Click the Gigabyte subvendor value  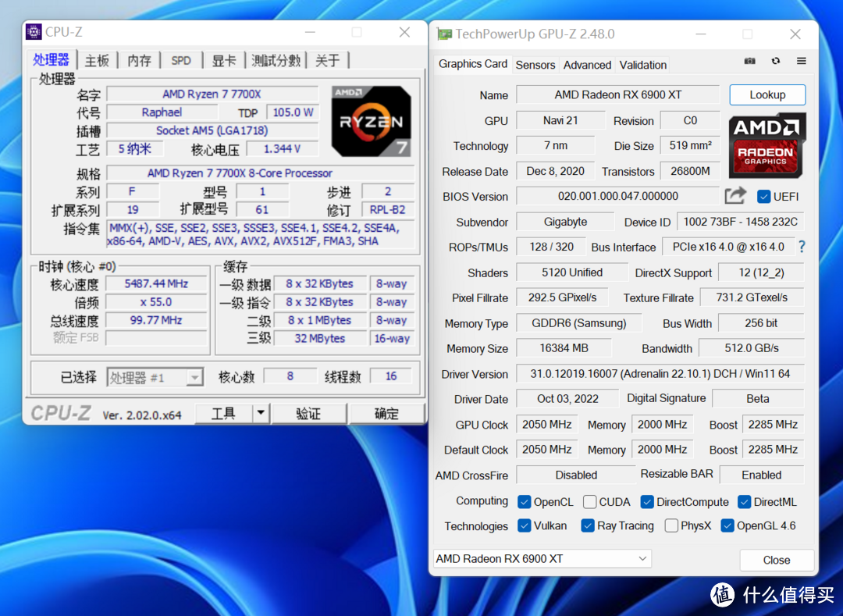tap(565, 222)
